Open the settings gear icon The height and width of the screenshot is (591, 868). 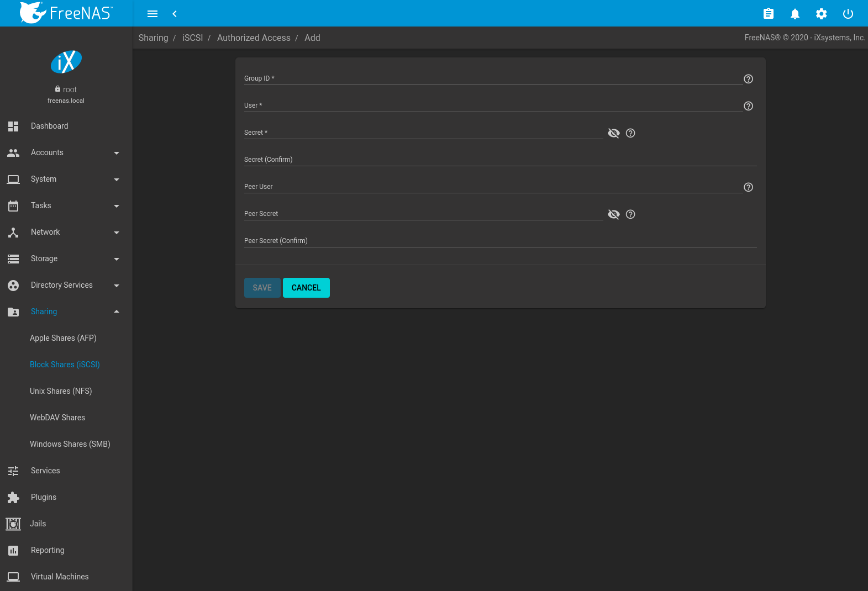tap(821, 14)
